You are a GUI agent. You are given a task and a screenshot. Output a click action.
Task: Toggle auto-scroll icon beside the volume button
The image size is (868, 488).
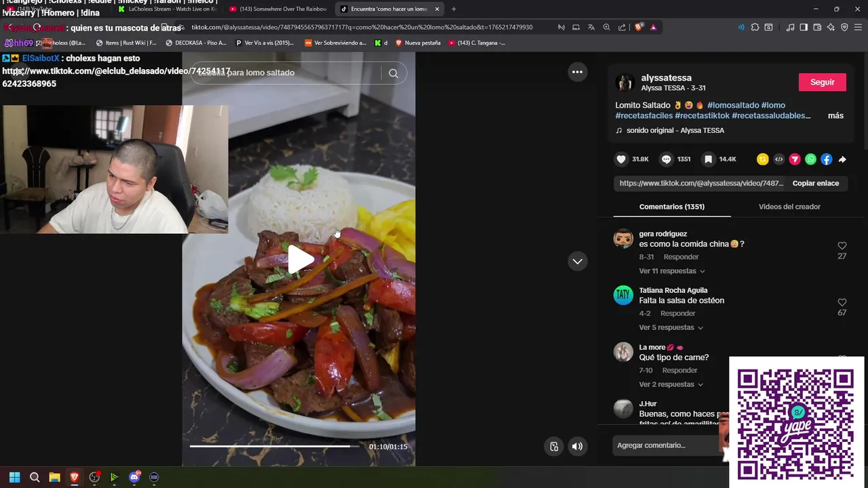pos(554,446)
